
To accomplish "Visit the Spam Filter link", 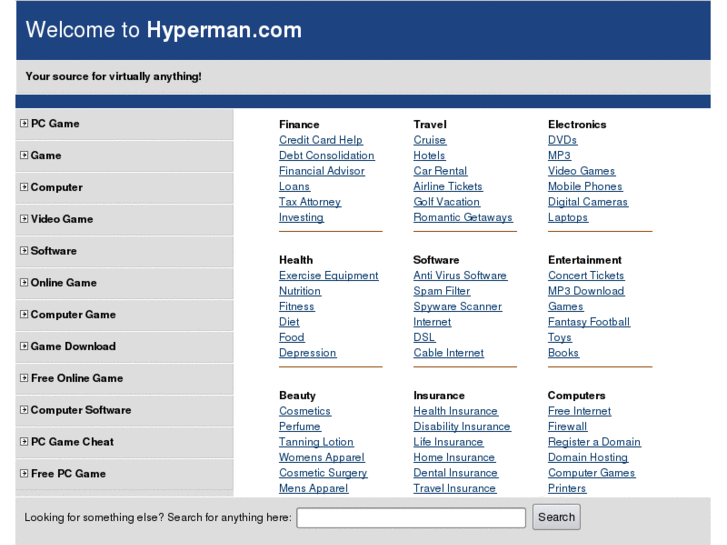I will tap(442, 291).
